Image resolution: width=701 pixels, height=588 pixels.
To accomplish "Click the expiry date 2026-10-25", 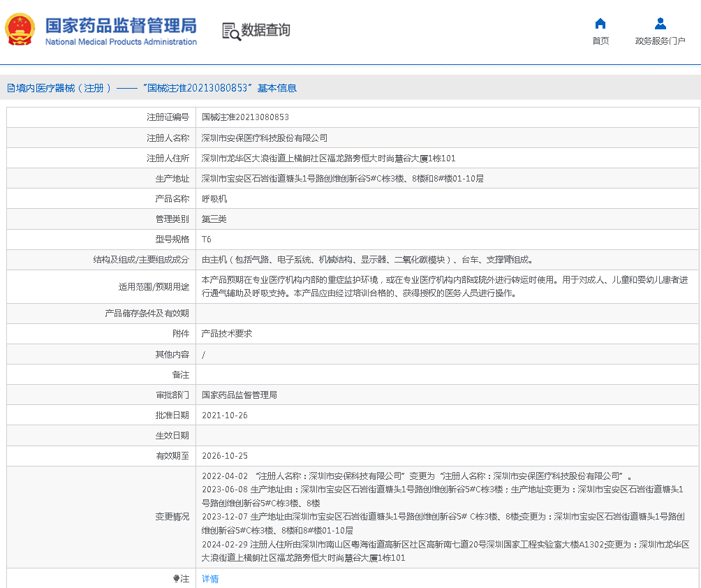I will [225, 456].
